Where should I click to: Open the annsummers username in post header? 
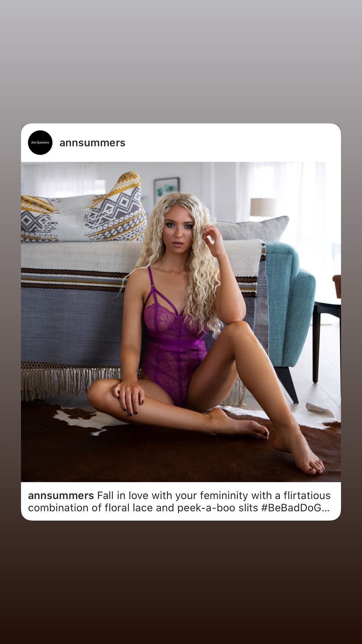click(x=93, y=143)
